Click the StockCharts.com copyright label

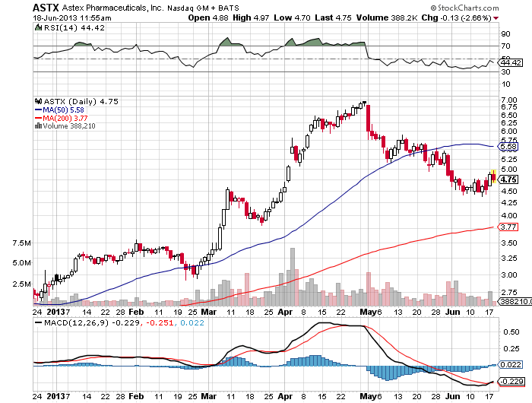pyautogui.click(x=464, y=8)
